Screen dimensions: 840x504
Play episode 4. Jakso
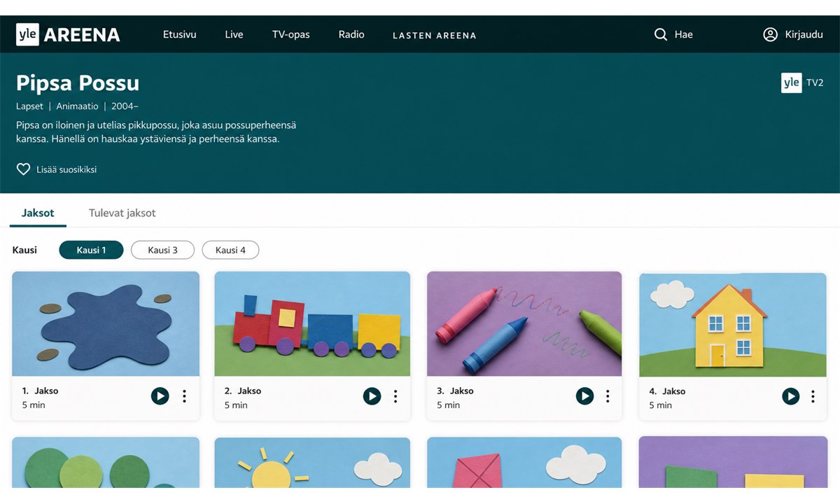point(790,396)
